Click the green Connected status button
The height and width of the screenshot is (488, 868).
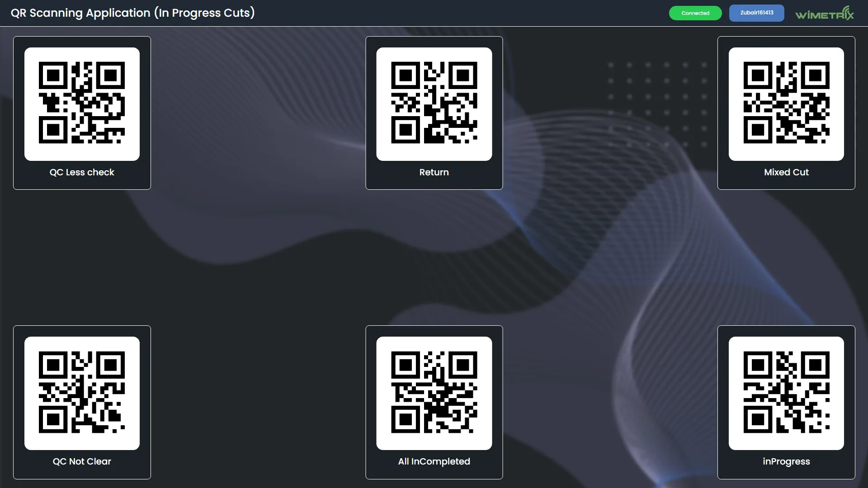click(x=695, y=13)
